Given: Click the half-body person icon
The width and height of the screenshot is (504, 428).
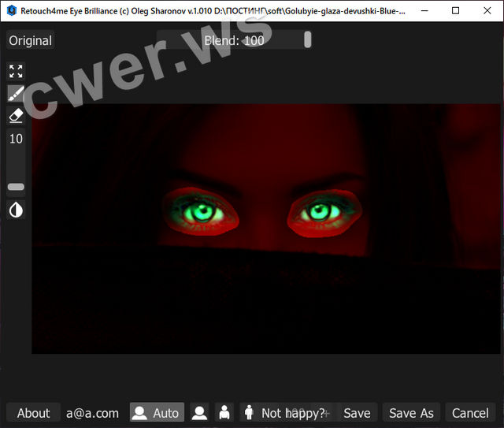Looking at the screenshot, I should point(224,413).
